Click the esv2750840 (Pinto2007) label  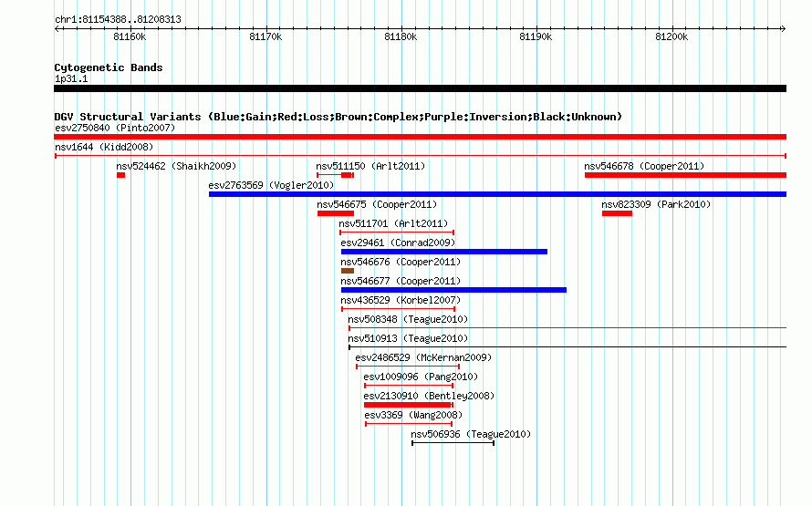[115, 128]
